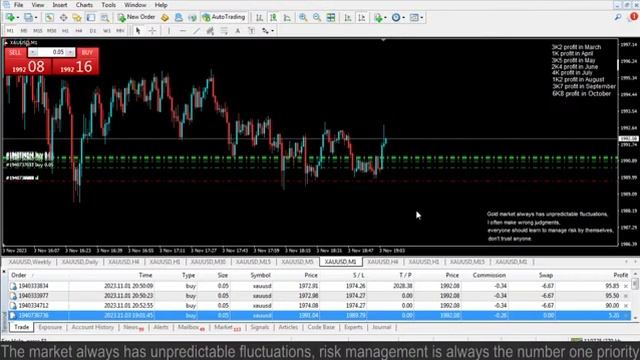Image resolution: width=640 pixels, height=360 pixels.
Task: Expand the Indicators list dropdown arrow
Action: (385, 18)
